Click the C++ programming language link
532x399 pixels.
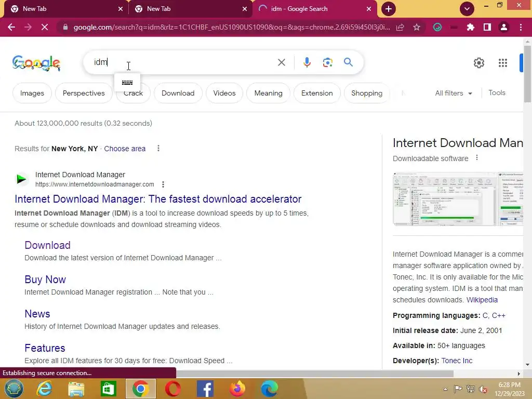[x=498, y=315]
